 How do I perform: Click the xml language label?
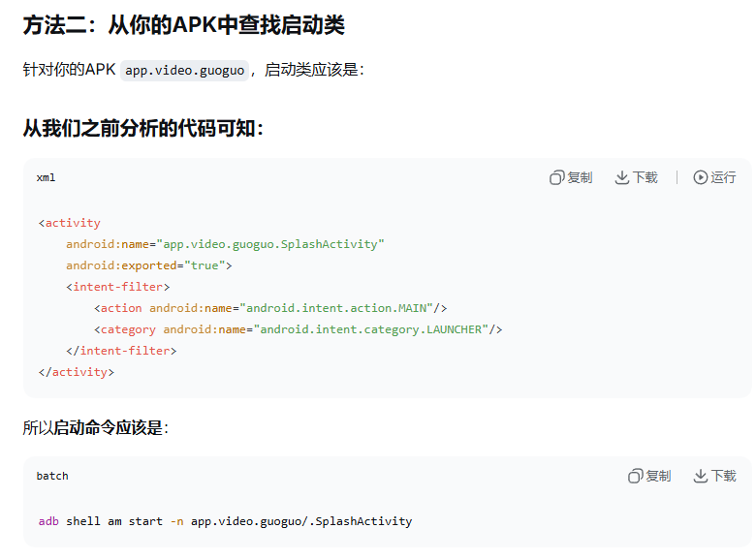click(x=46, y=177)
